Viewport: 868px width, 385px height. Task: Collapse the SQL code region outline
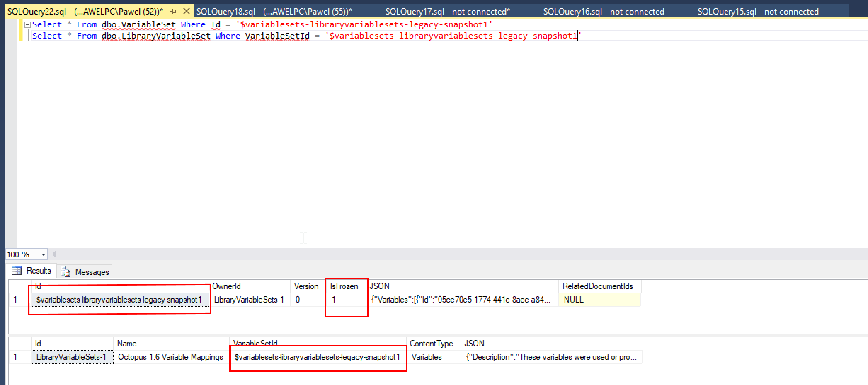click(x=27, y=24)
